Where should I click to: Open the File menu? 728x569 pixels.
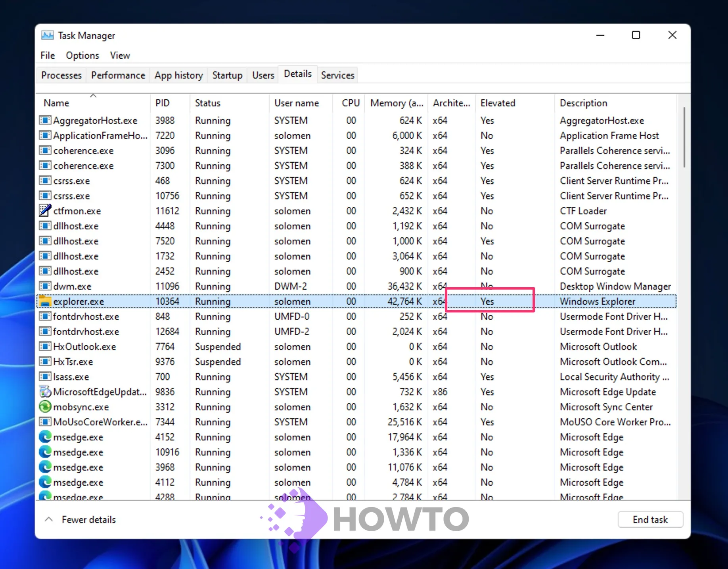point(48,55)
